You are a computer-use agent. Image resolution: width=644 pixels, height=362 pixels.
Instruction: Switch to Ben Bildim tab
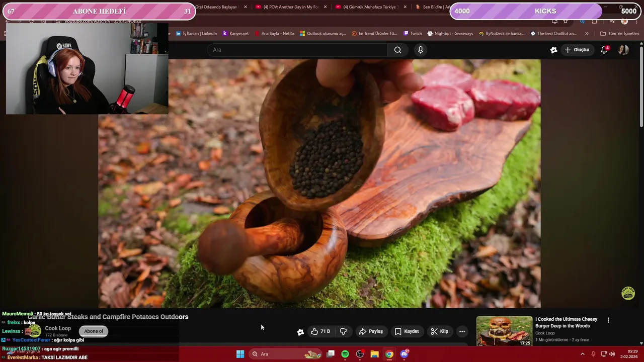[x=432, y=7]
